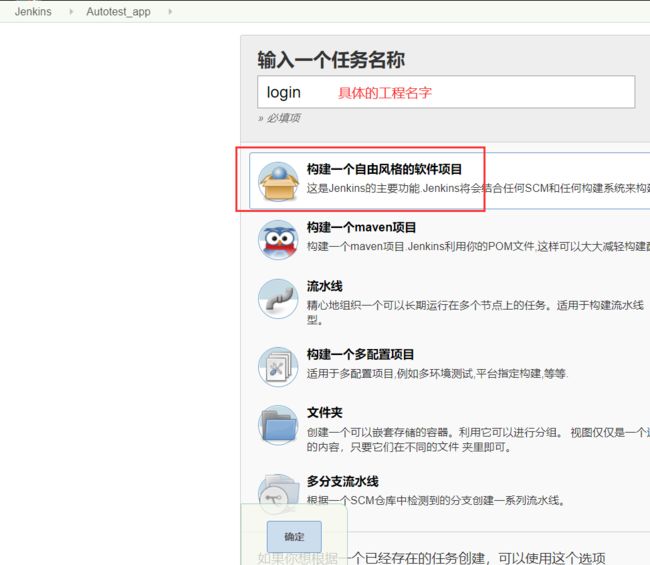This screenshot has width=650, height=565.
Task: Click the maven project description text
Action: tap(478, 247)
